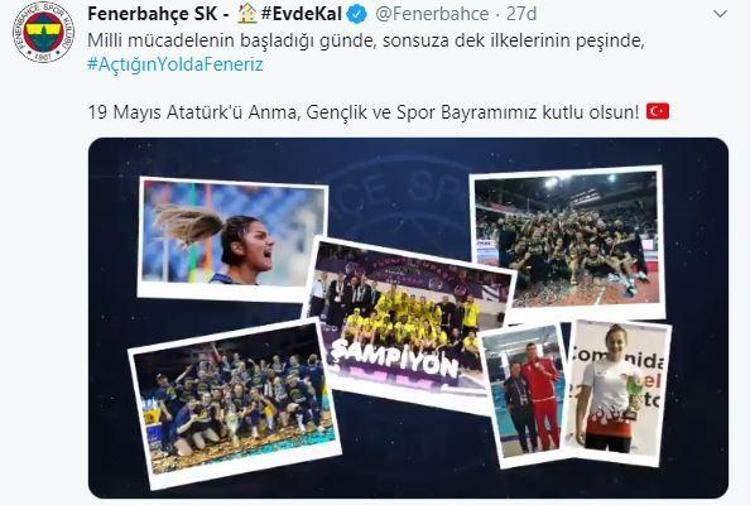Open the athlete holding trophy photo
750x505 pixels.
tap(619, 392)
